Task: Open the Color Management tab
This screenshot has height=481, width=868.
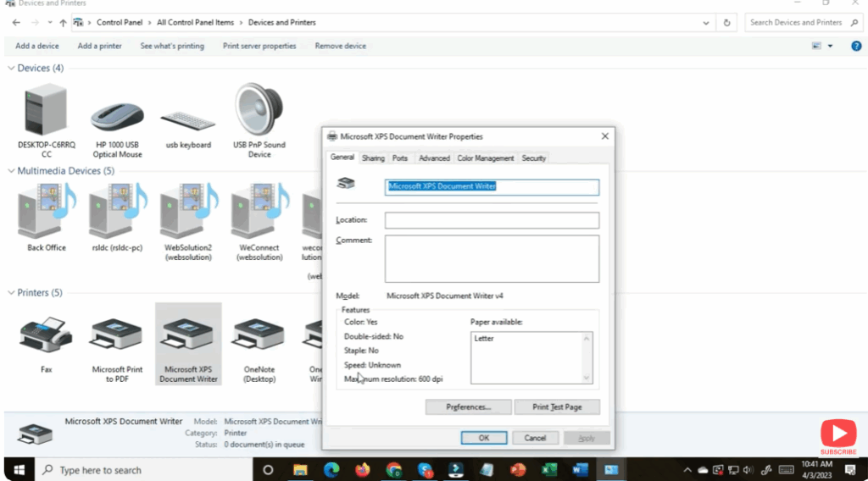Action: pyautogui.click(x=486, y=158)
